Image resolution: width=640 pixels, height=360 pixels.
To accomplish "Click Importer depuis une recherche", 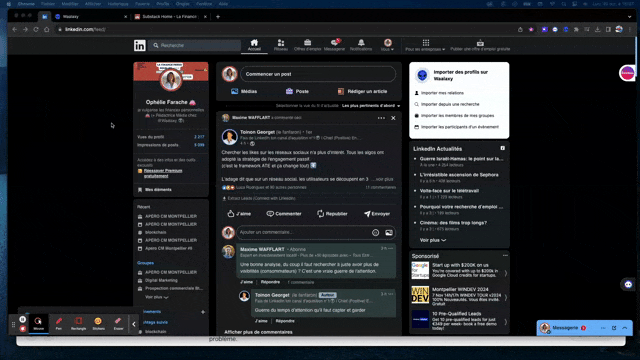I will click(447, 104).
